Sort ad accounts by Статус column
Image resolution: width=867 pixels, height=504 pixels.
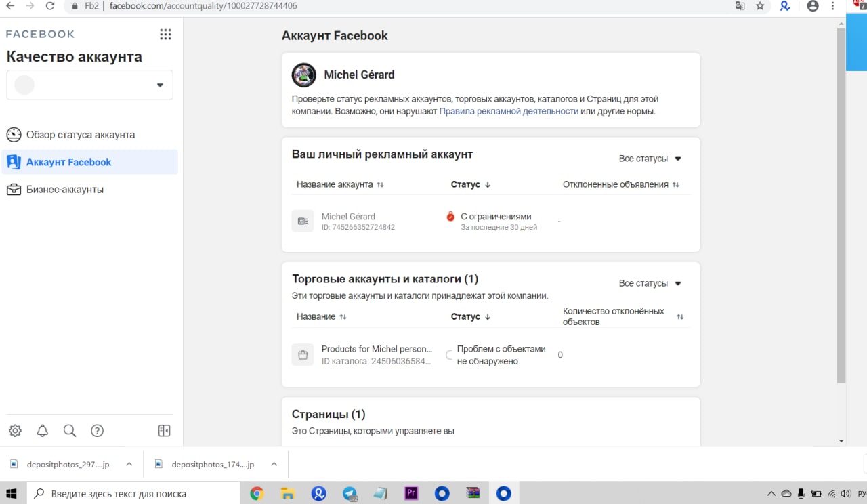coord(471,184)
